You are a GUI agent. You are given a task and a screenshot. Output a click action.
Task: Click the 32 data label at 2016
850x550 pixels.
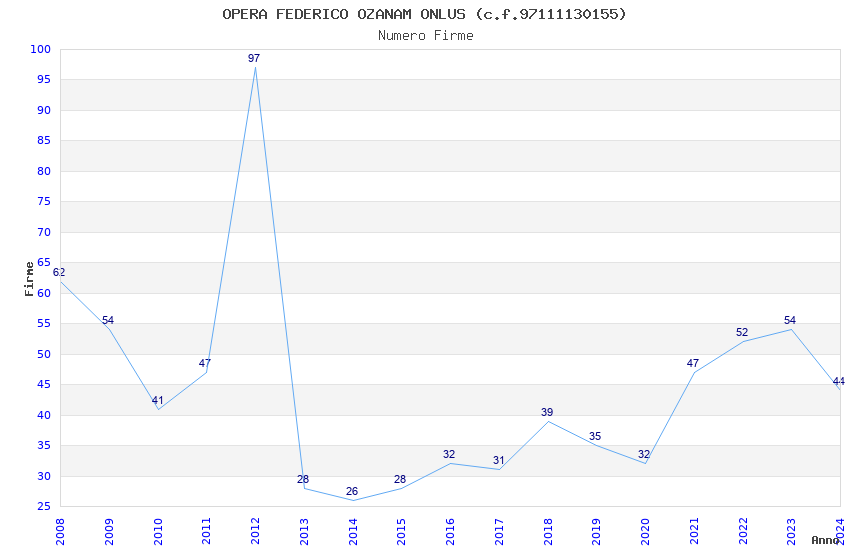[x=449, y=454]
